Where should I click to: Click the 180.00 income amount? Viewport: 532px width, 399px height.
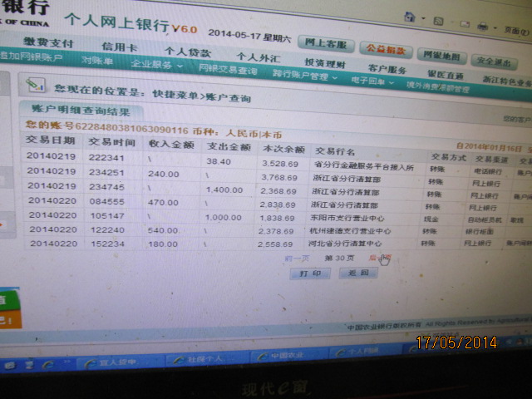point(163,244)
